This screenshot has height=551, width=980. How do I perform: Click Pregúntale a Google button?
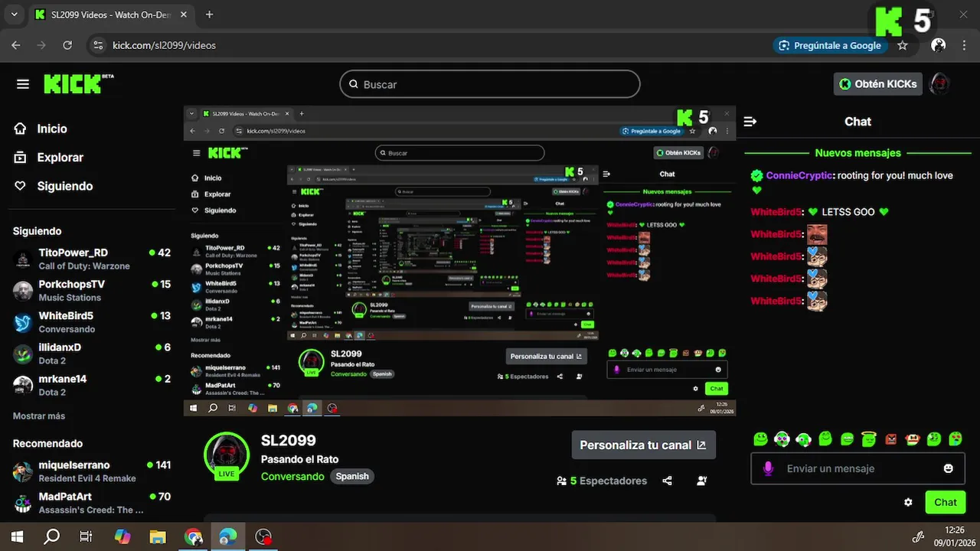[x=830, y=46]
